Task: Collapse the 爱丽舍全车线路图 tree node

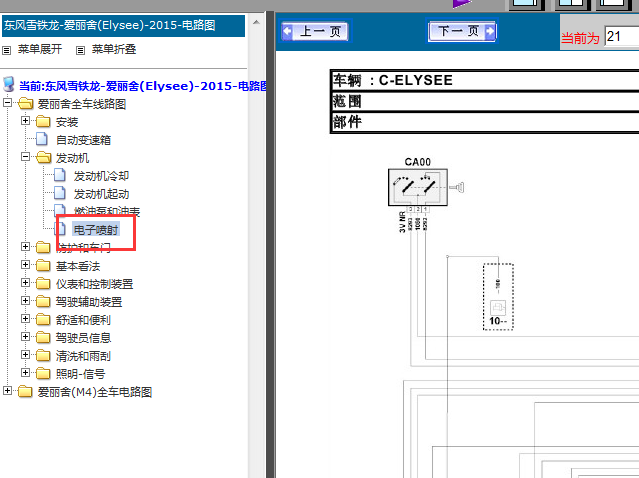Action: [7, 103]
